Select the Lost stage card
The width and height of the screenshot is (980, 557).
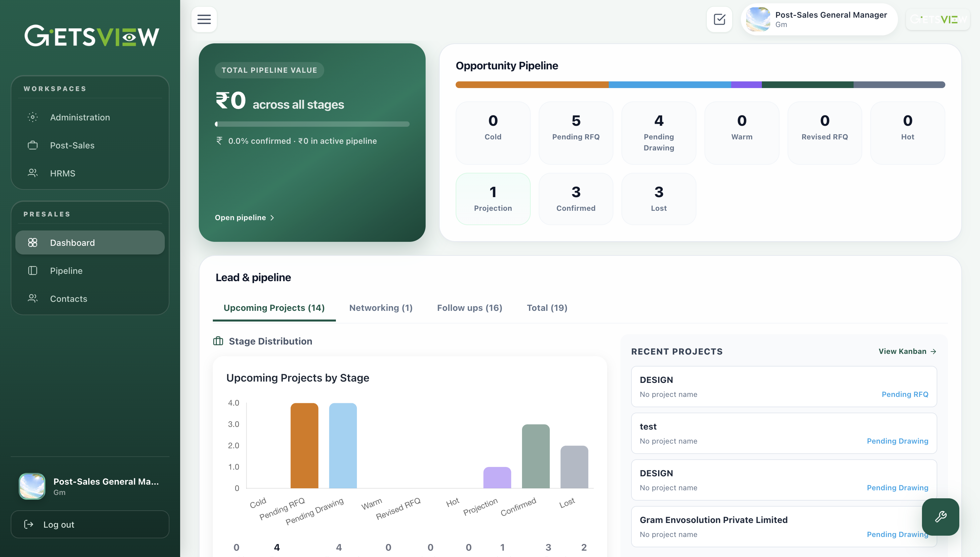click(x=658, y=198)
